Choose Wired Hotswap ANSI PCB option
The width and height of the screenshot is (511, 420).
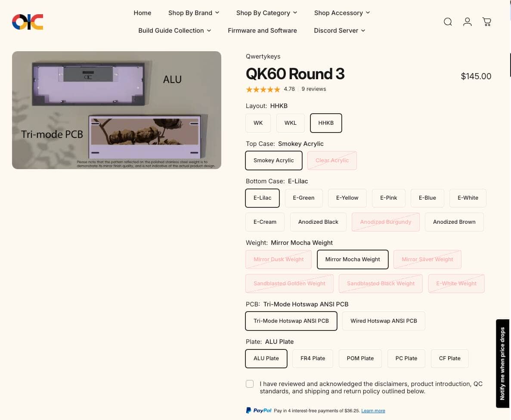pos(384,321)
